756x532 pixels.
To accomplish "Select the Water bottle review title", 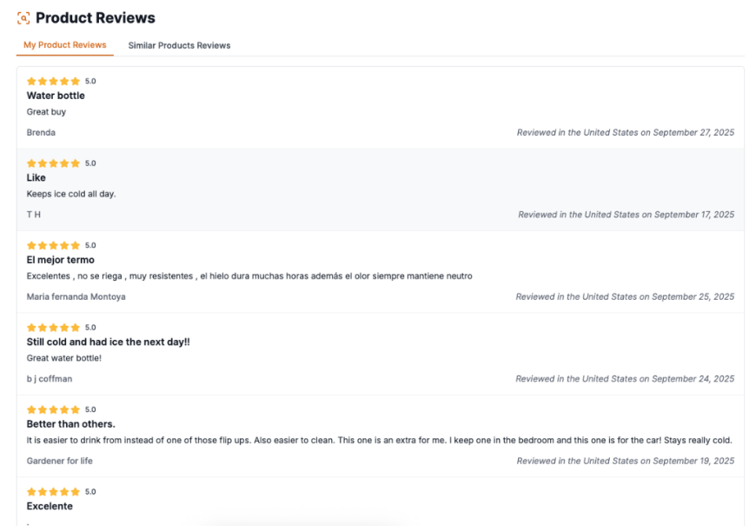I will click(56, 96).
